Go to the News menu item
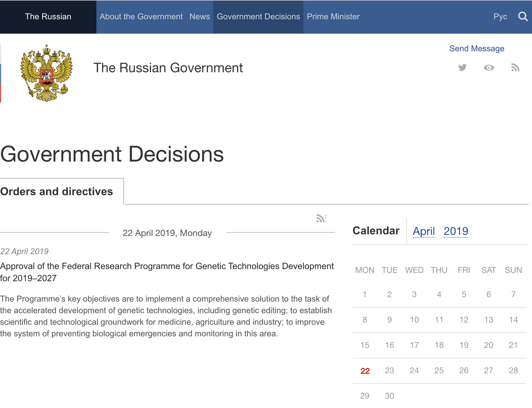 200,17
